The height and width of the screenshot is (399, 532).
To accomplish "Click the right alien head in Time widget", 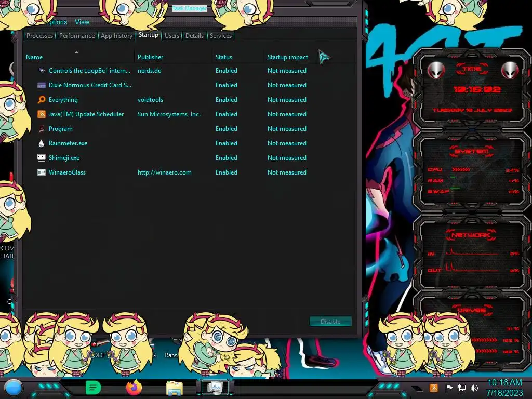I will 509,70.
